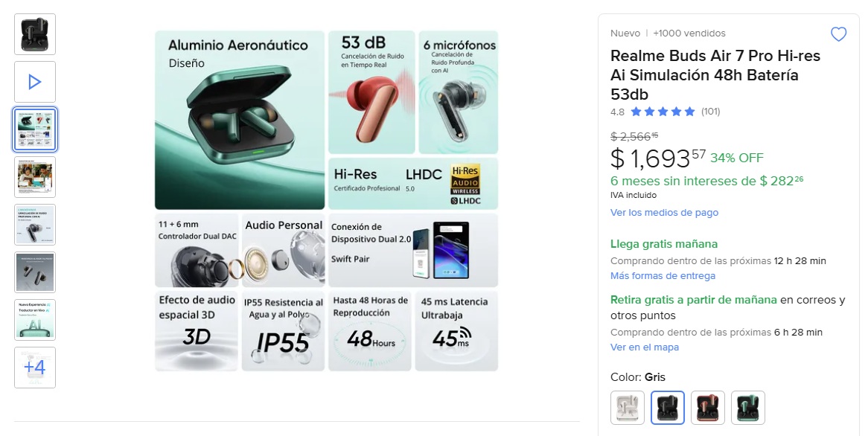Open the AI translator thumbnail

[x=35, y=320]
